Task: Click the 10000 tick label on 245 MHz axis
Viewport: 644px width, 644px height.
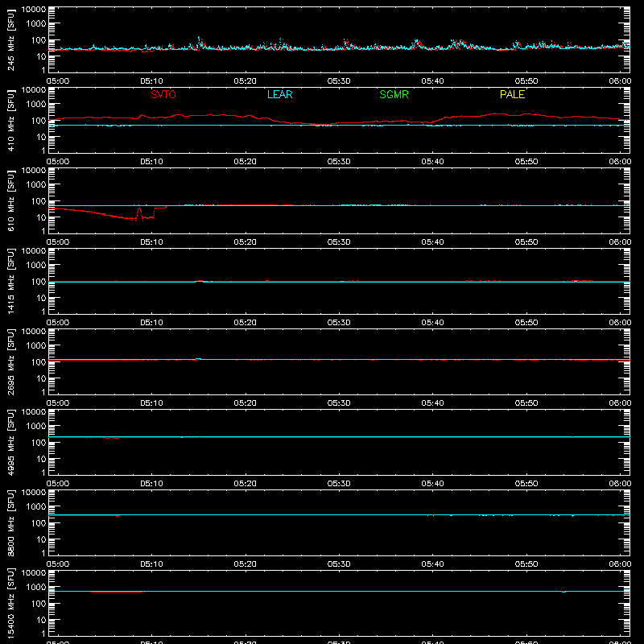Action: pos(34,10)
